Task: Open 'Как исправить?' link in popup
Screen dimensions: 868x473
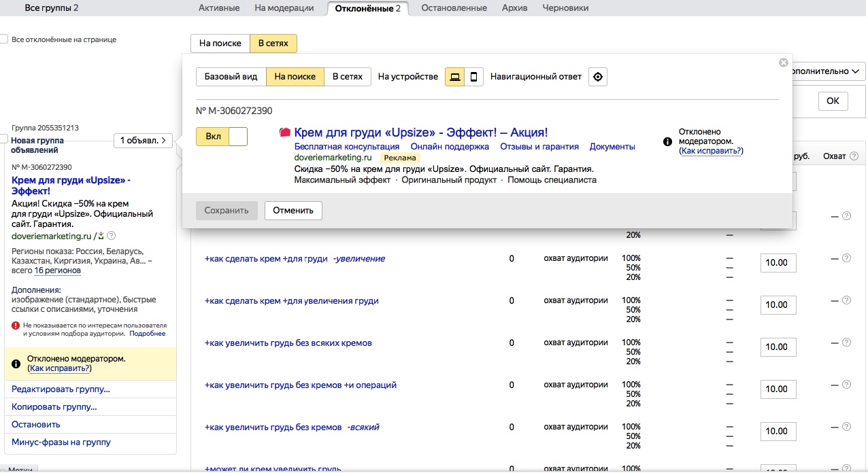Action: tap(712, 151)
